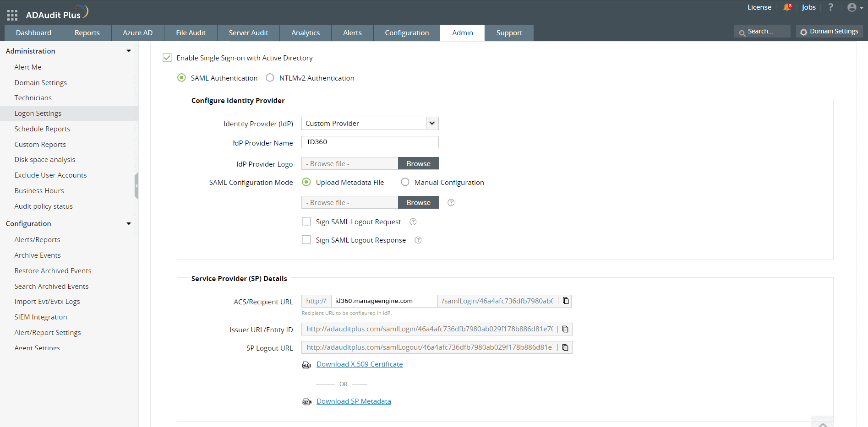The image size is (868, 427).
Task: Click the X.509 certificate file icon
Action: (306, 365)
